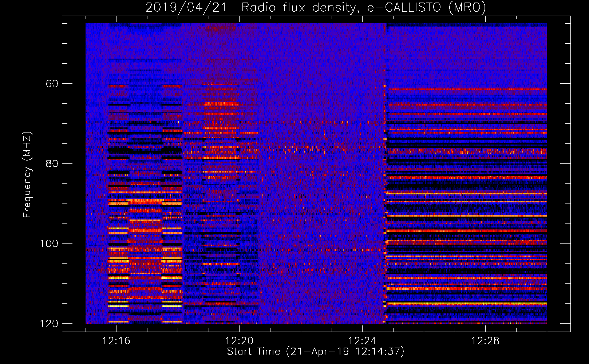This screenshot has width=589, height=364.
Task: Click the plot title '2019/04/21 Radio flux density'
Action: point(316,7)
